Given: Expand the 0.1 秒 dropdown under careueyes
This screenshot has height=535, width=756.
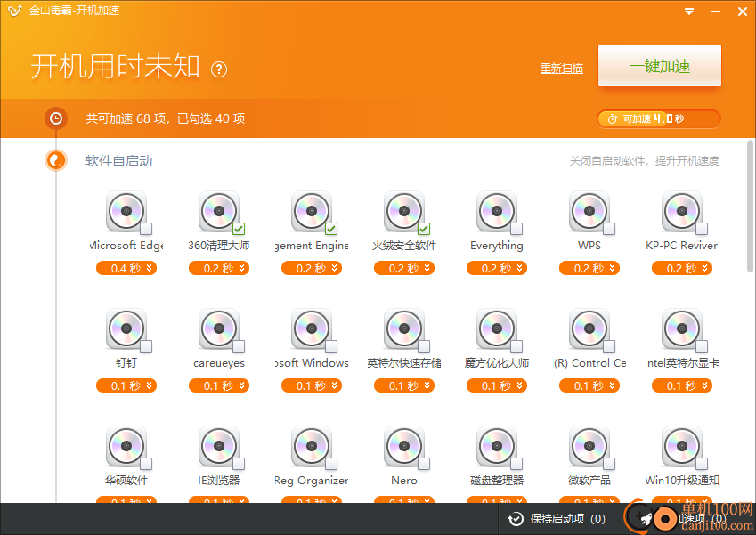Looking at the screenshot, I should pos(219,385).
